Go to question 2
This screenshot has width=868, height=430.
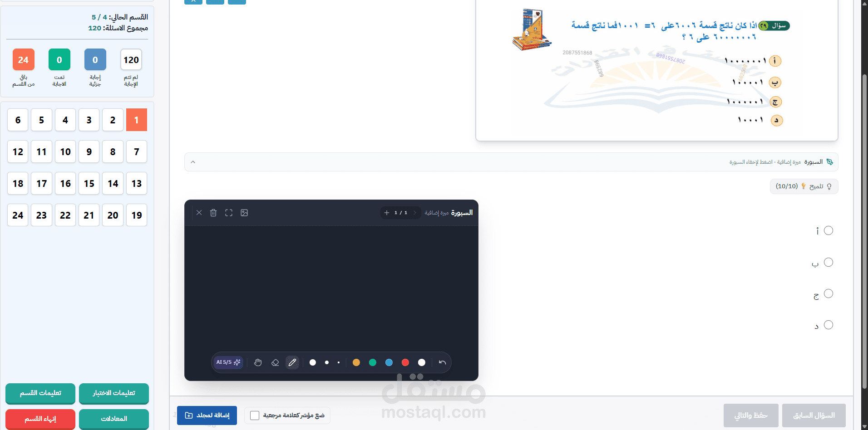pos(113,120)
